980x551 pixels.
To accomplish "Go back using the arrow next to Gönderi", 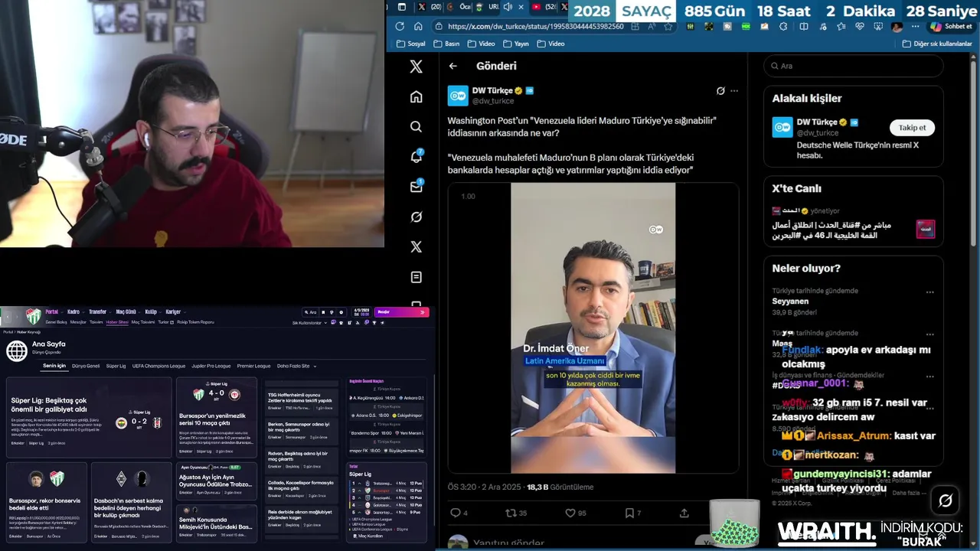I will [x=453, y=67].
